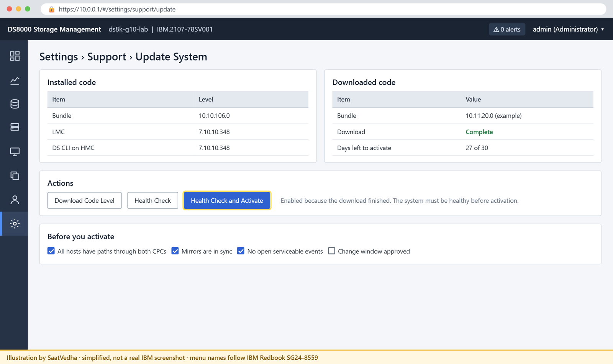Run the Health Check button
Image resolution: width=613 pixels, height=364 pixels.
pyautogui.click(x=152, y=200)
